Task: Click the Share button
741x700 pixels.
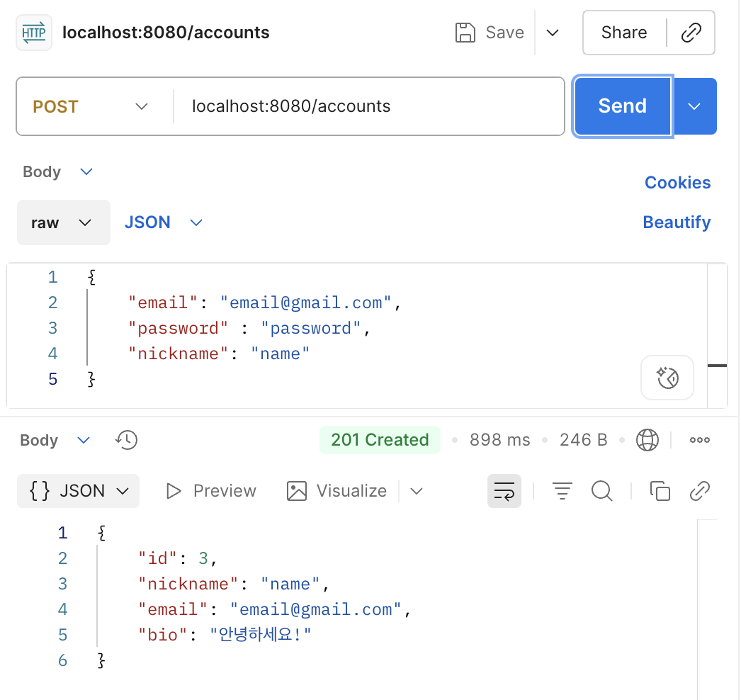Action: (x=624, y=33)
